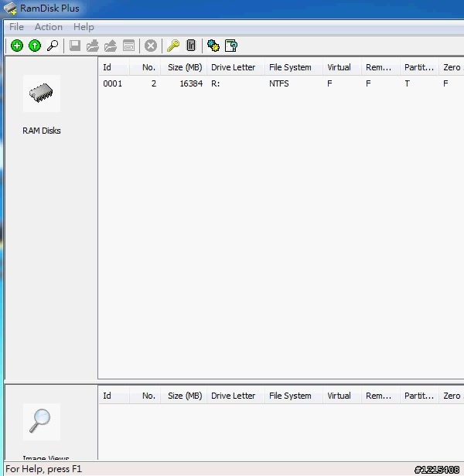Image resolution: width=464 pixels, height=476 pixels.
Task: Click the green up-arrow load icon
Action: [x=35, y=46]
